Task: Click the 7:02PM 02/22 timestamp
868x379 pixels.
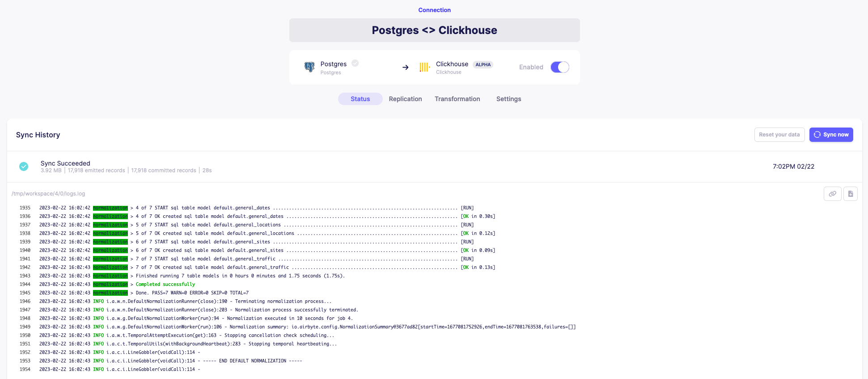Action: pyautogui.click(x=794, y=166)
